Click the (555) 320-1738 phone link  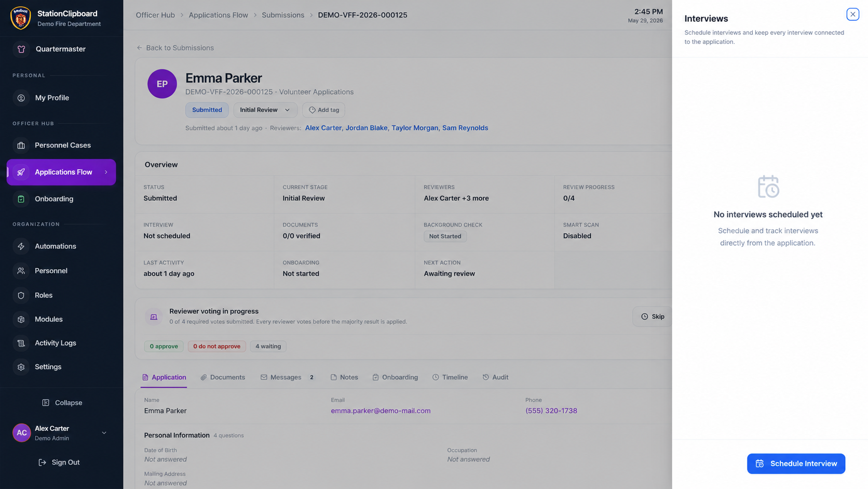point(551,411)
